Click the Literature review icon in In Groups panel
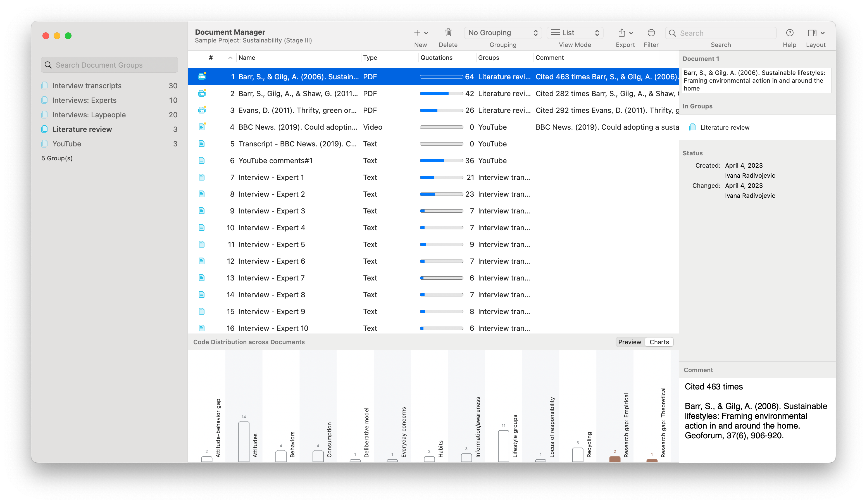Screen dimensions: 867x504 coord(692,127)
